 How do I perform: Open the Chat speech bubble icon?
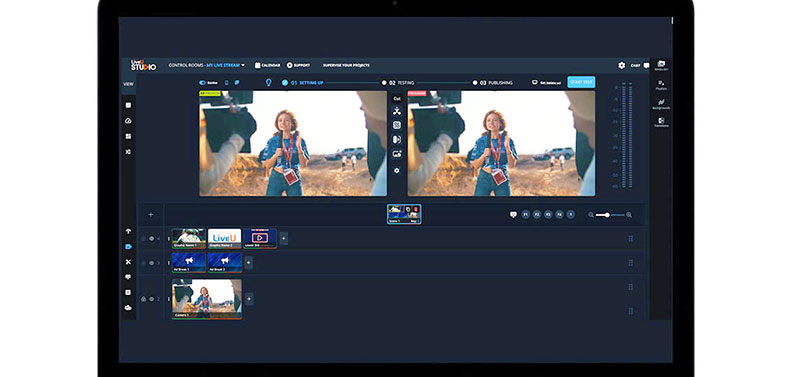tap(646, 65)
